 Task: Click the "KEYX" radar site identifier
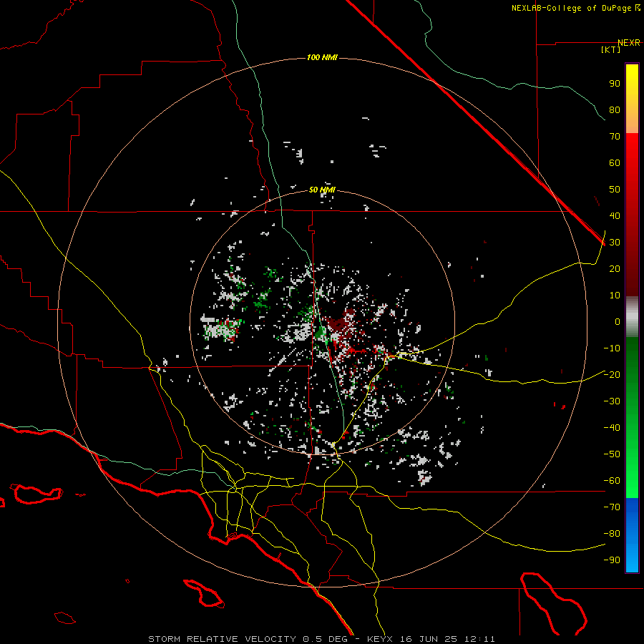[x=380, y=639]
